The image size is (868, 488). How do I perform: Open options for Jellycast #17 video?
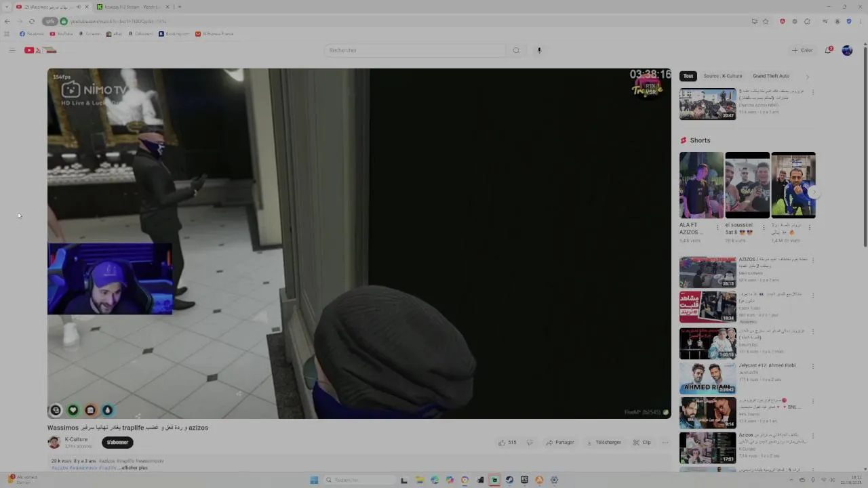pos(812,366)
